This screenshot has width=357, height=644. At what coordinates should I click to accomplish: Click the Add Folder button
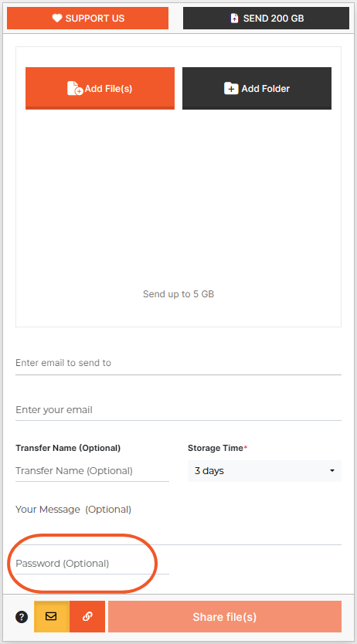pyautogui.click(x=257, y=88)
